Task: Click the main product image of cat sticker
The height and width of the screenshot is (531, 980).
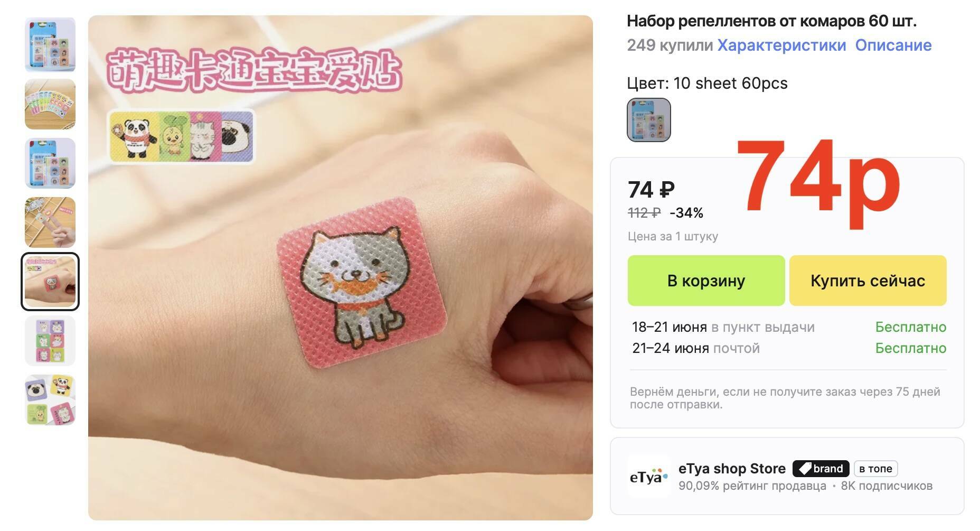Action: pyautogui.click(x=341, y=268)
